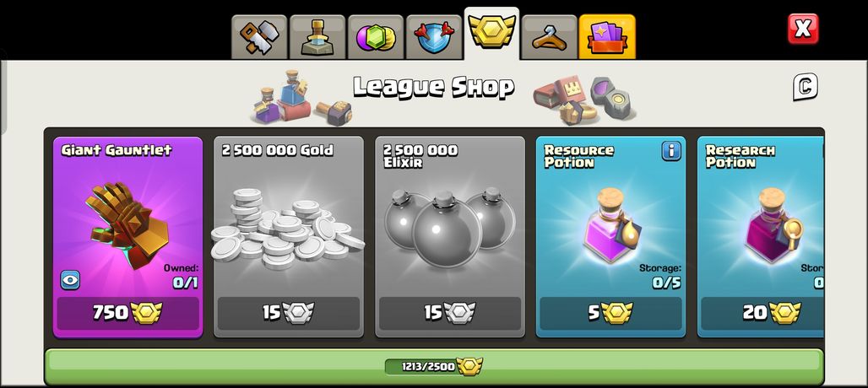Select the Giant Gauntlet glove image

coord(127,225)
